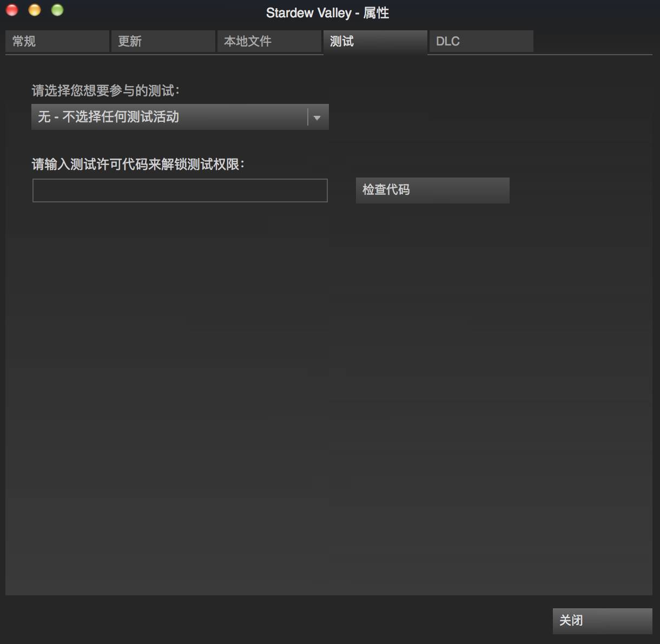This screenshot has width=660, height=644.
Task: Focus the beta access code input field
Action: click(180, 190)
